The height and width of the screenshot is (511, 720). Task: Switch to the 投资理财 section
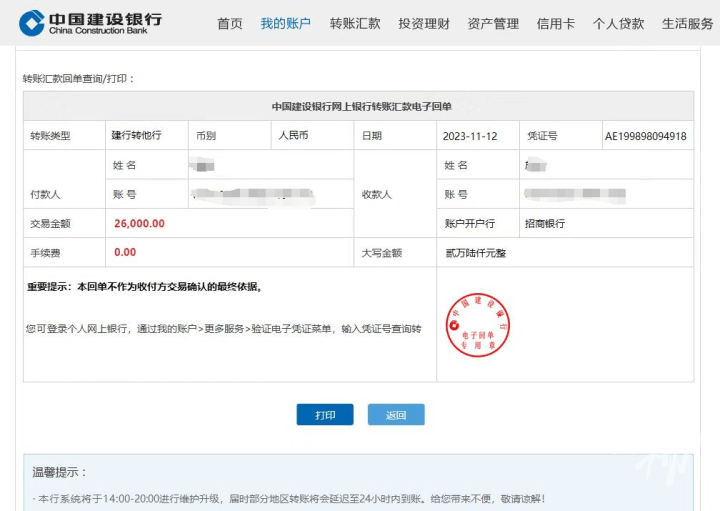424,23
